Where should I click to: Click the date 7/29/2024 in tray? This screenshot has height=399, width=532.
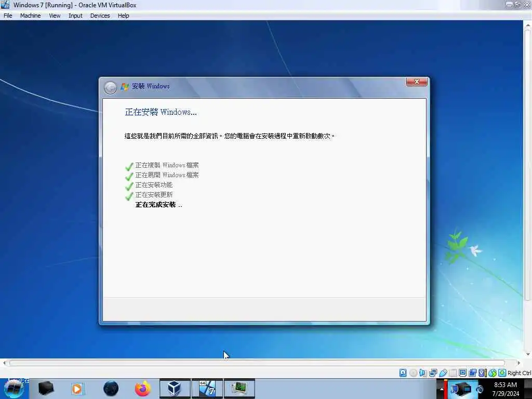point(506,394)
